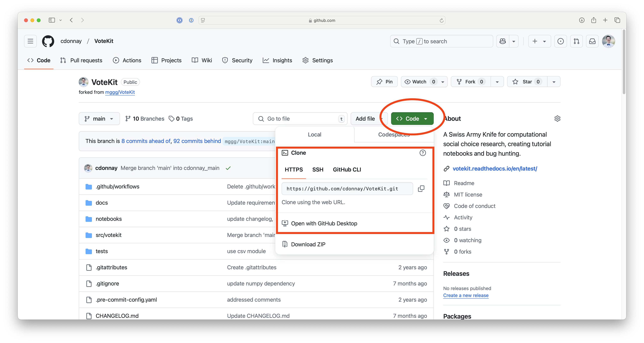Switch to the Codespaces tab
644x343 pixels.
(x=394, y=135)
